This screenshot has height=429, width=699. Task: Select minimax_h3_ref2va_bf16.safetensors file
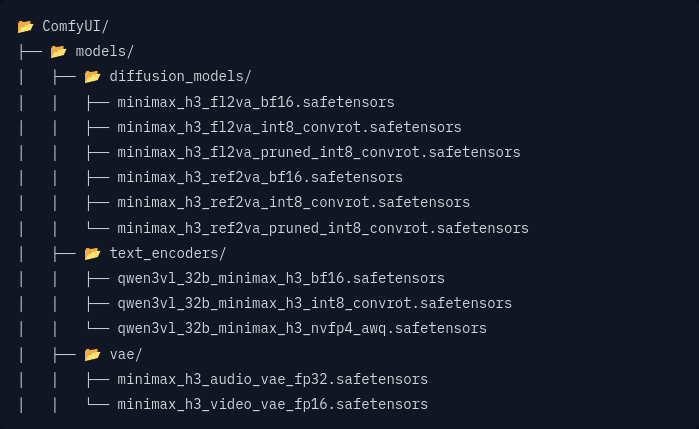pos(260,177)
